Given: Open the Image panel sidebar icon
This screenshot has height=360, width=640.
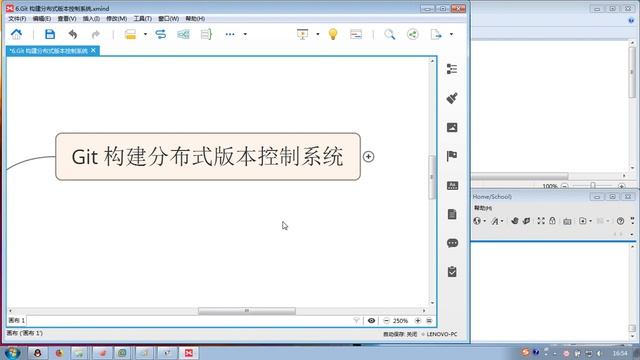Looking at the screenshot, I should point(452,127).
